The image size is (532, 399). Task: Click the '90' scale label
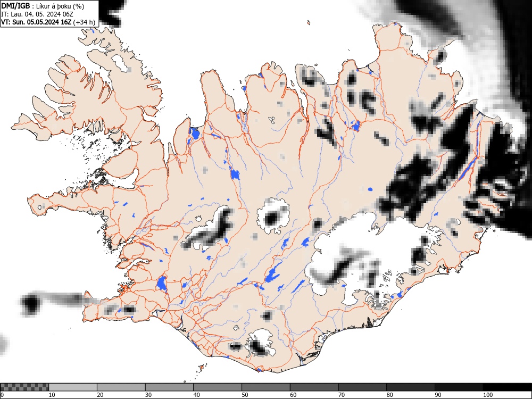(438, 395)
